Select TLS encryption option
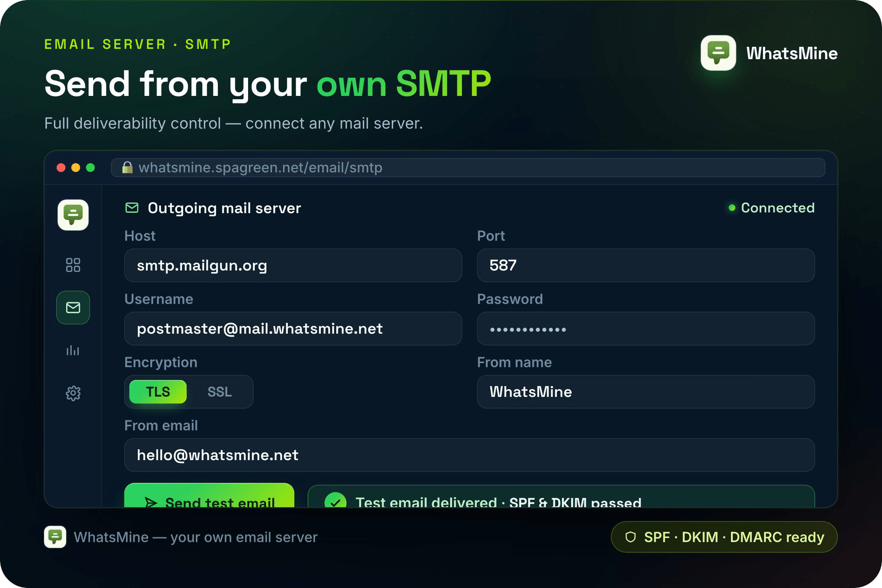This screenshot has width=882, height=588. click(x=158, y=392)
